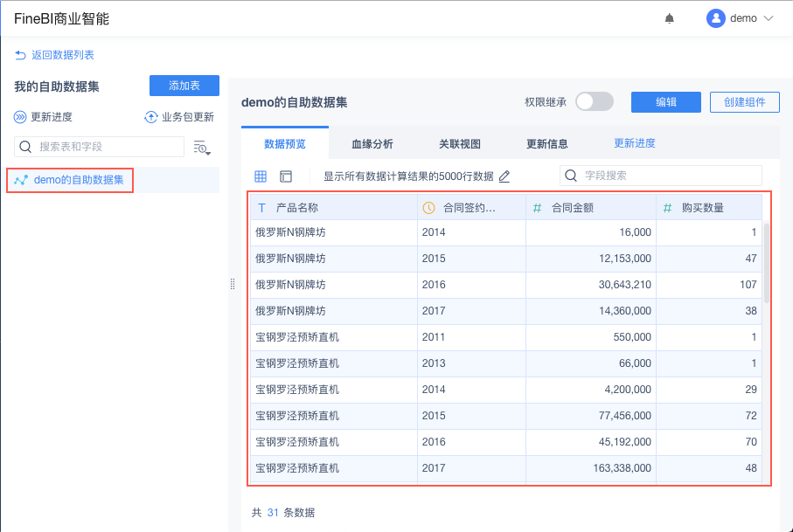Click the 业务包更新 upload icon
The width and height of the screenshot is (793, 532).
pyautogui.click(x=150, y=117)
